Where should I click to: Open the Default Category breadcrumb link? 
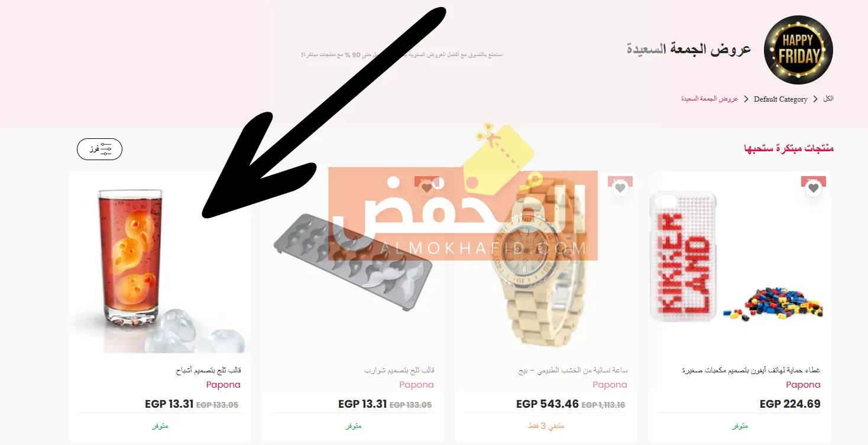click(x=780, y=99)
